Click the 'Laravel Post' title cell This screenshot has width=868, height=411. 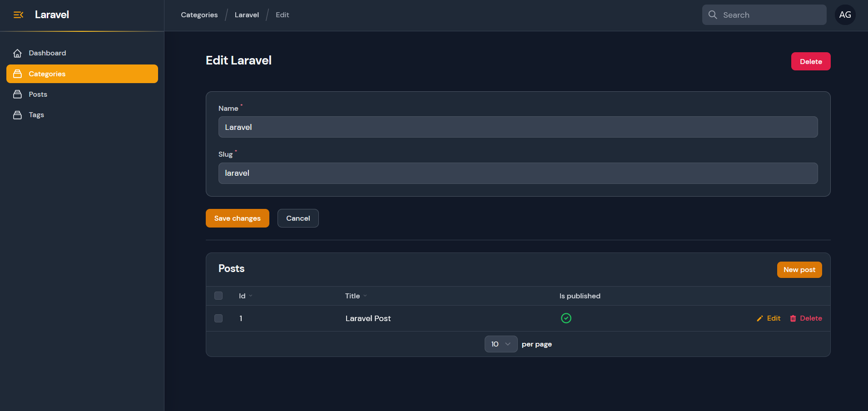tap(368, 318)
